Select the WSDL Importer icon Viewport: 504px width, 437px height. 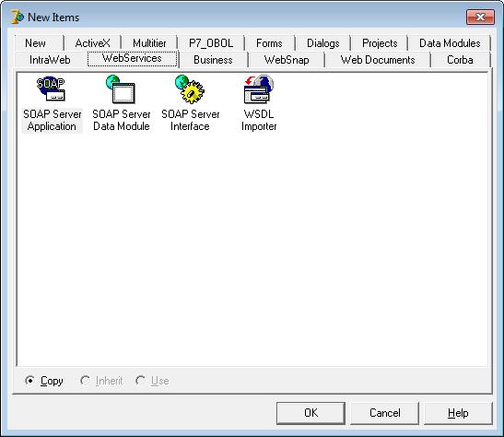[x=259, y=89]
